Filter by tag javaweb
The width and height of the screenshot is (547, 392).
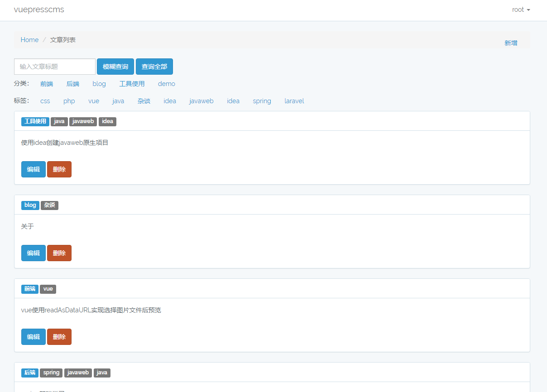[202, 101]
